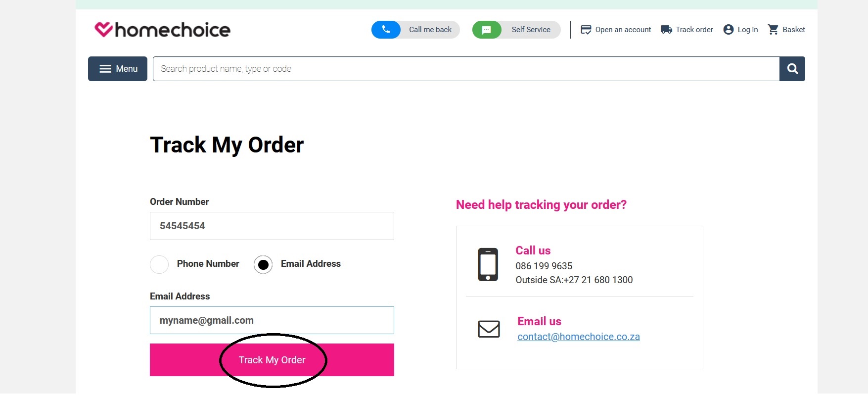Open the Basket cart icon
The height and width of the screenshot is (395, 868).
[x=773, y=30]
